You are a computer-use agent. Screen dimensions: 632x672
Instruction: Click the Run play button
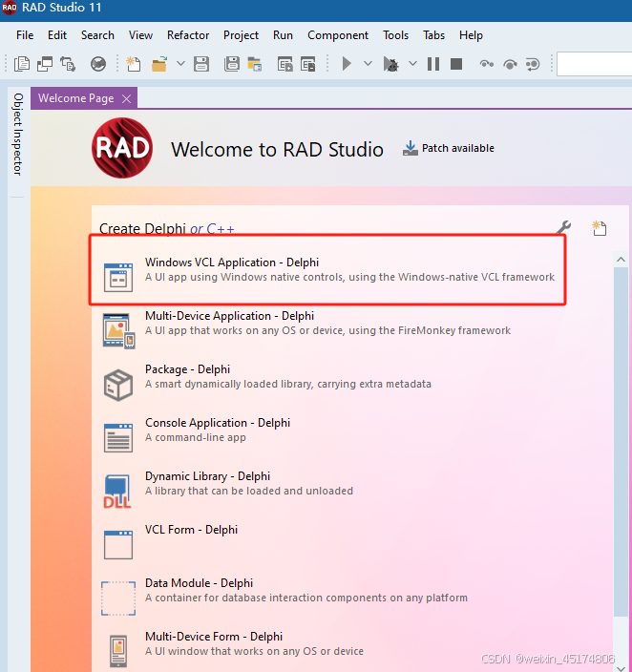[347, 64]
